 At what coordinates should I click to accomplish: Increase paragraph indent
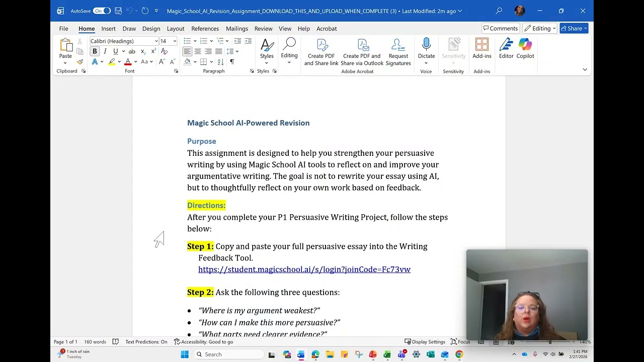[x=248, y=41]
